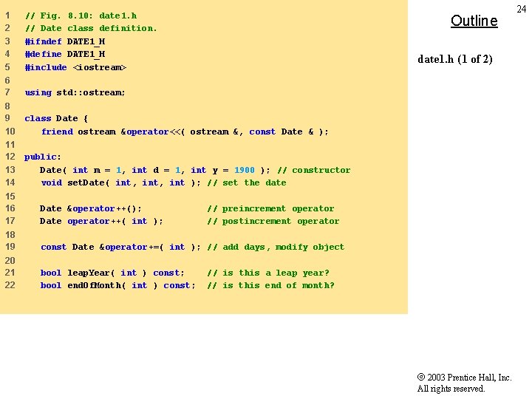Click 'operator++( int );' on line 17
The image size is (532, 399).
[x=115, y=221]
